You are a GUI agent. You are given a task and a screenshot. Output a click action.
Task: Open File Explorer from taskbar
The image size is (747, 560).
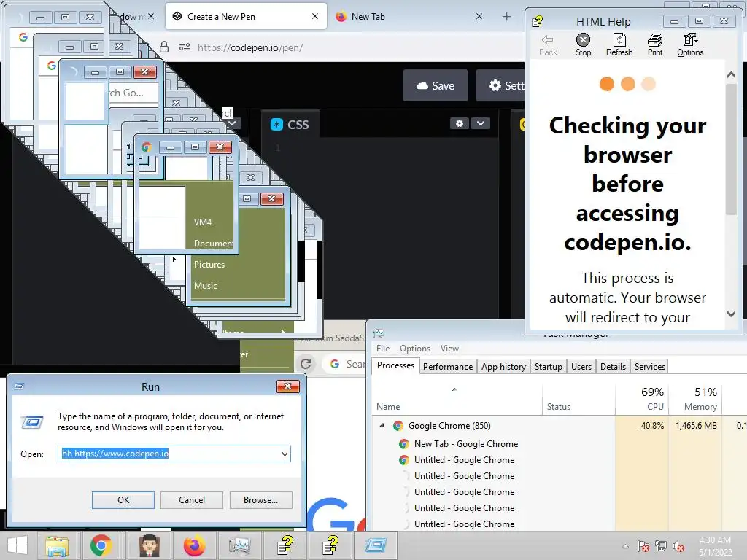(57, 545)
